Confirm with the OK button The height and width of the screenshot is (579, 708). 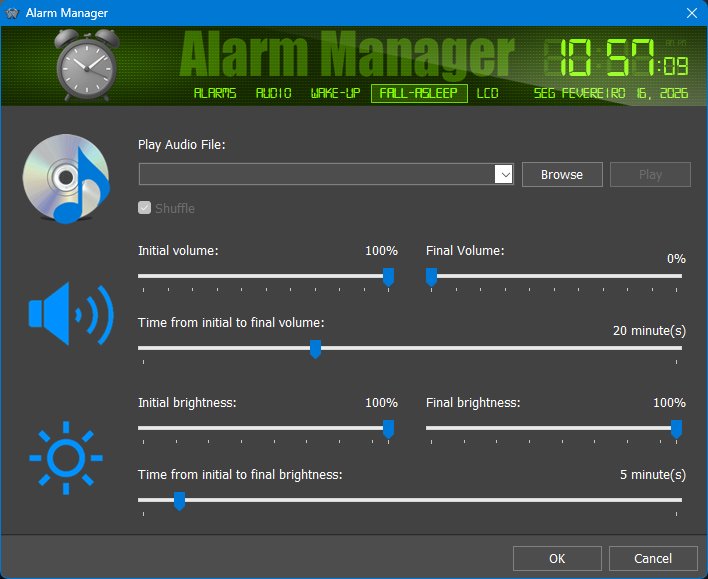[x=557, y=559]
